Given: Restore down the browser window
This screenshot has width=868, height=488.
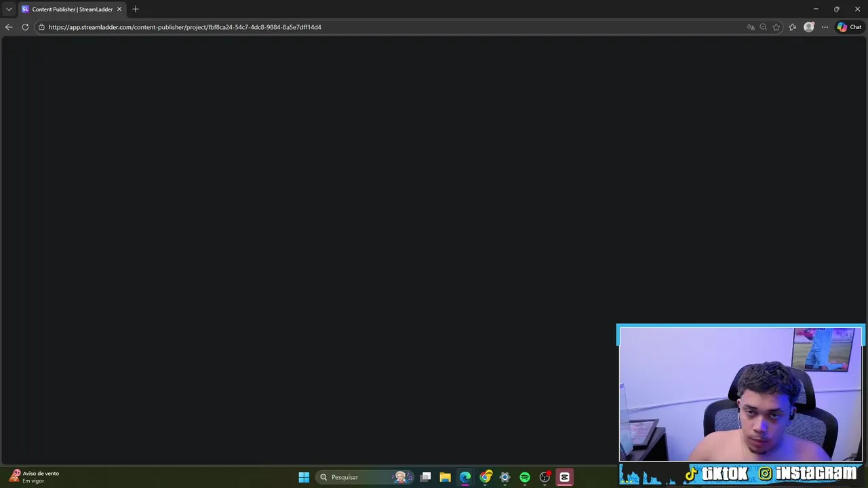Looking at the screenshot, I should coord(837,9).
